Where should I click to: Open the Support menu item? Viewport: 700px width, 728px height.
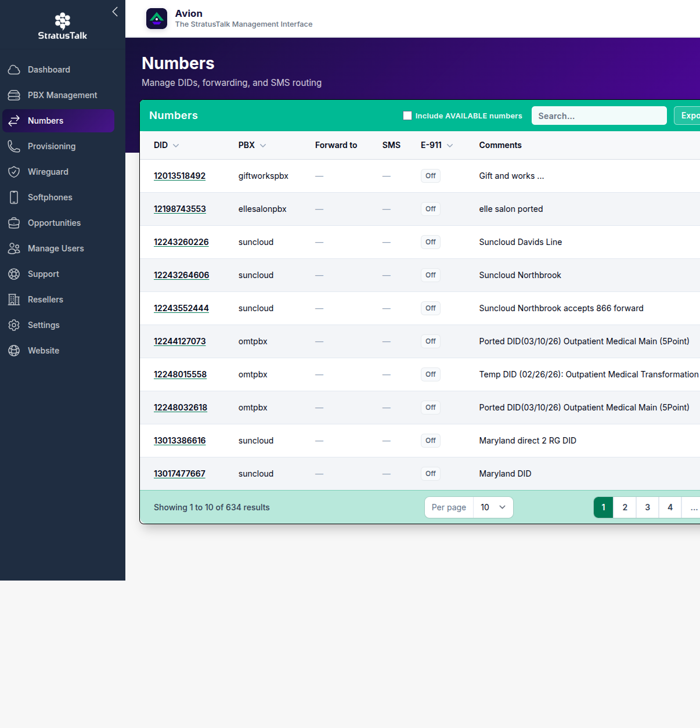click(58, 274)
